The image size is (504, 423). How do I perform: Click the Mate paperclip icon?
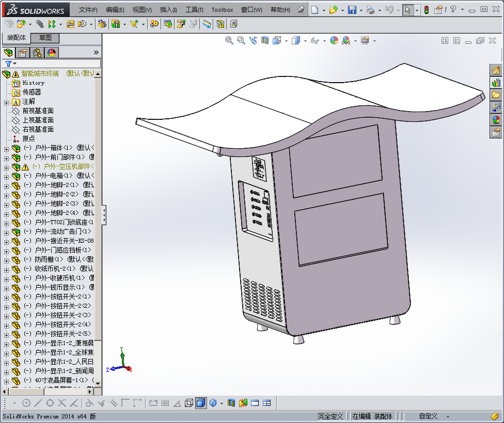(x=40, y=24)
